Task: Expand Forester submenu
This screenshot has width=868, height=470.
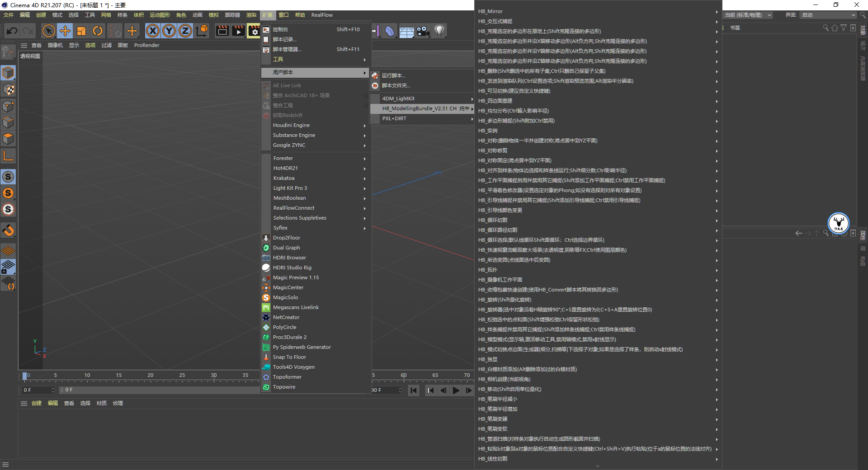Action: point(316,158)
